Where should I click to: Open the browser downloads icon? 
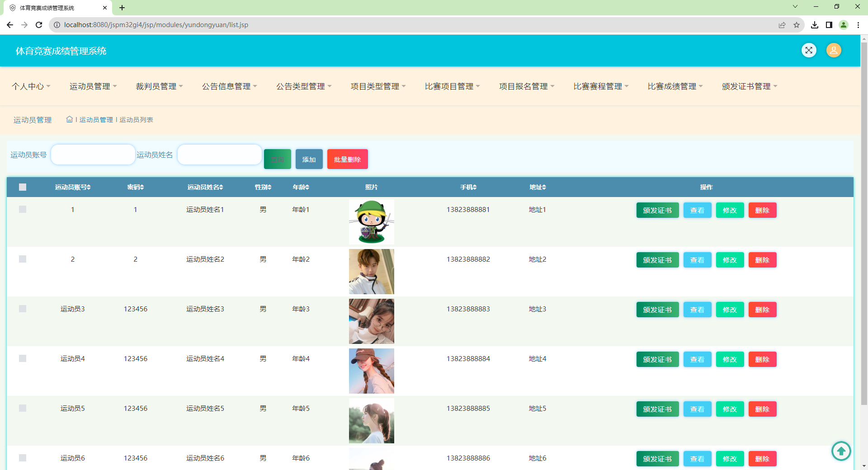pos(815,25)
